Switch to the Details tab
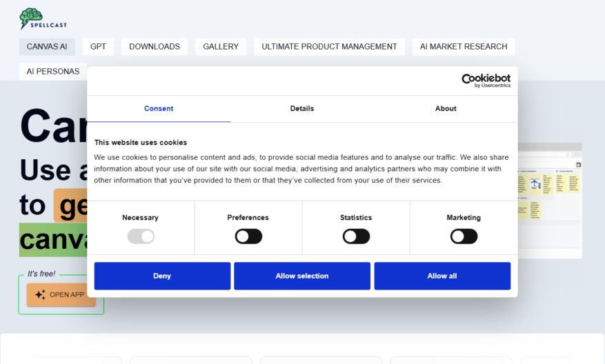Image resolution: width=605 pixels, height=364 pixels. click(302, 109)
